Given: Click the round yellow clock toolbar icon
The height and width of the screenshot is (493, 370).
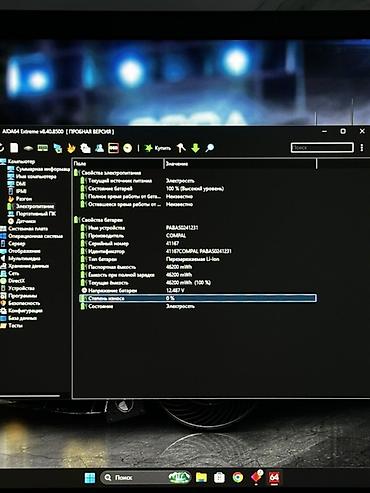Looking at the screenshot, I should coord(128,148).
